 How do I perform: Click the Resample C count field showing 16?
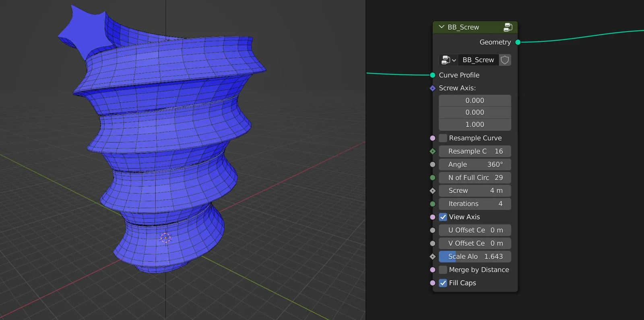475,151
